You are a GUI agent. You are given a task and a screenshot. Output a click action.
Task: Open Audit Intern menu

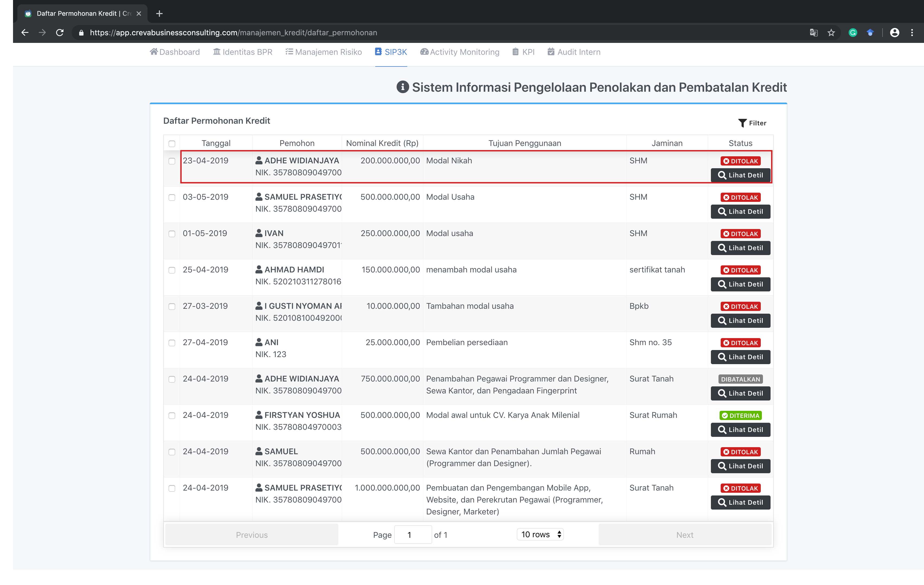pos(574,52)
